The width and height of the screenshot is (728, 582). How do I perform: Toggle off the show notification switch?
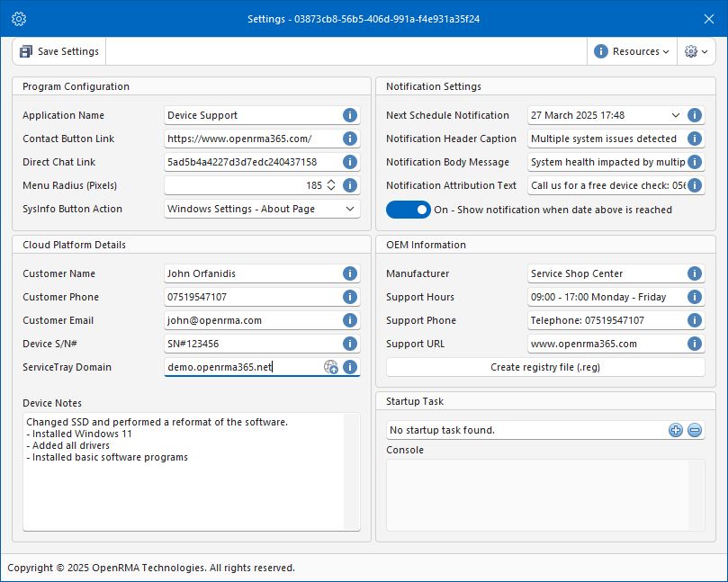tap(409, 210)
